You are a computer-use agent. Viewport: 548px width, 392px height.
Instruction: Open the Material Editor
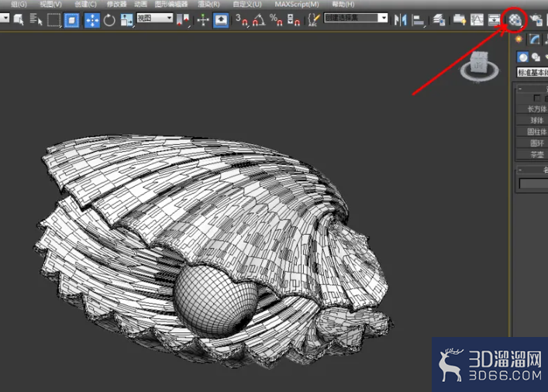(x=515, y=20)
